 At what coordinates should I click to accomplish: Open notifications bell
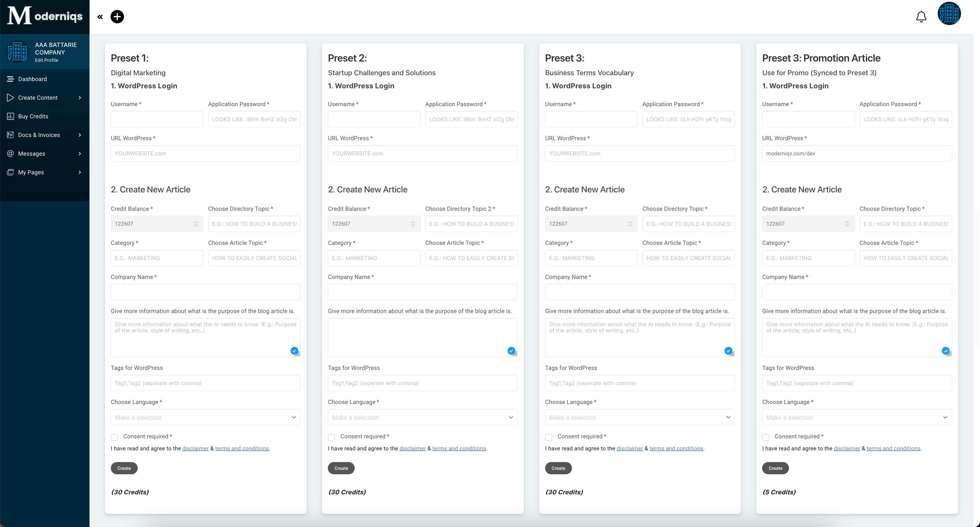point(921,17)
